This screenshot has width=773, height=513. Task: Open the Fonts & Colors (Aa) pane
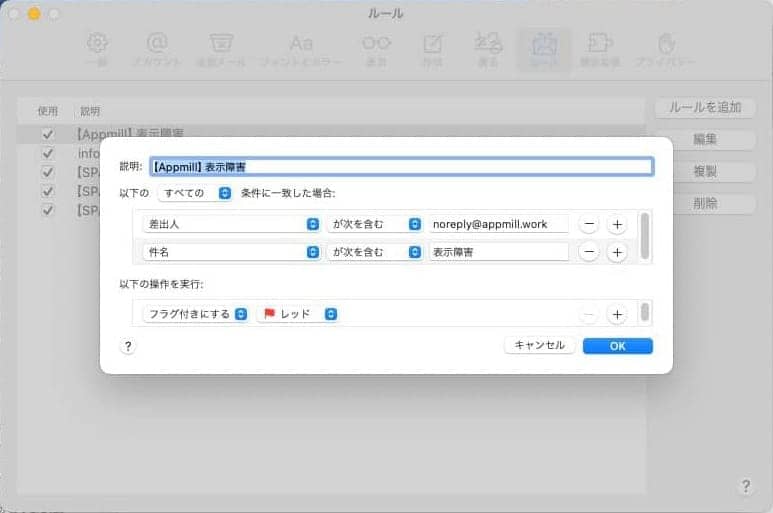tap(301, 49)
